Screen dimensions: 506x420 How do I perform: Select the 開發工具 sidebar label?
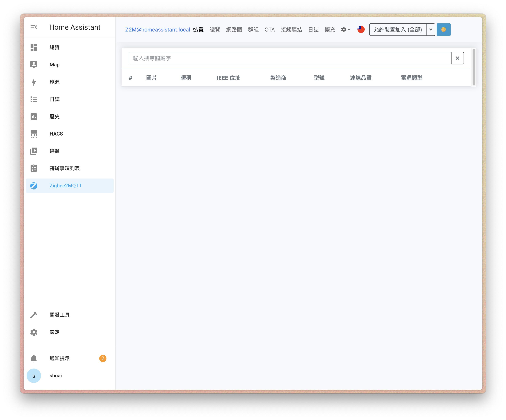click(x=60, y=315)
